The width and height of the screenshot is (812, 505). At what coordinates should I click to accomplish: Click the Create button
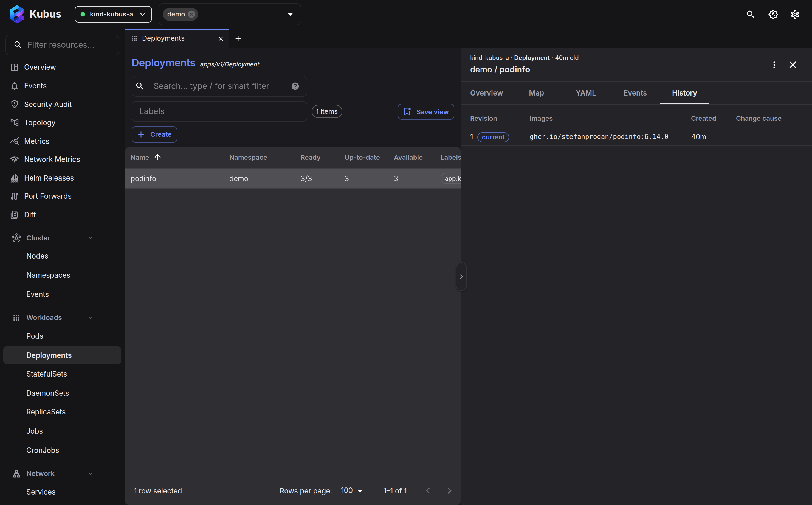coord(154,134)
